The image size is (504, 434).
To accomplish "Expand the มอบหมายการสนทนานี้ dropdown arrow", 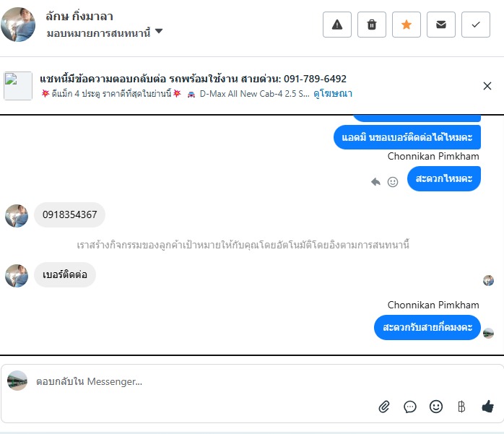I will (x=159, y=31).
